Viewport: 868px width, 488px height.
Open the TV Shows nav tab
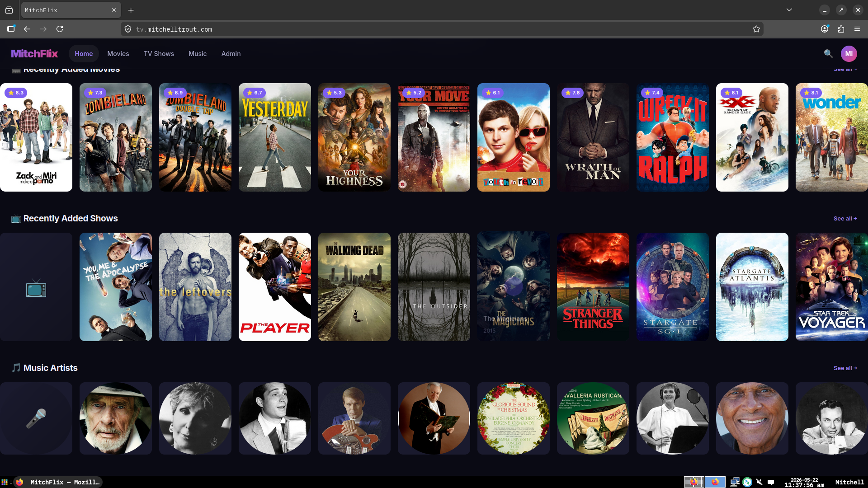click(159, 53)
